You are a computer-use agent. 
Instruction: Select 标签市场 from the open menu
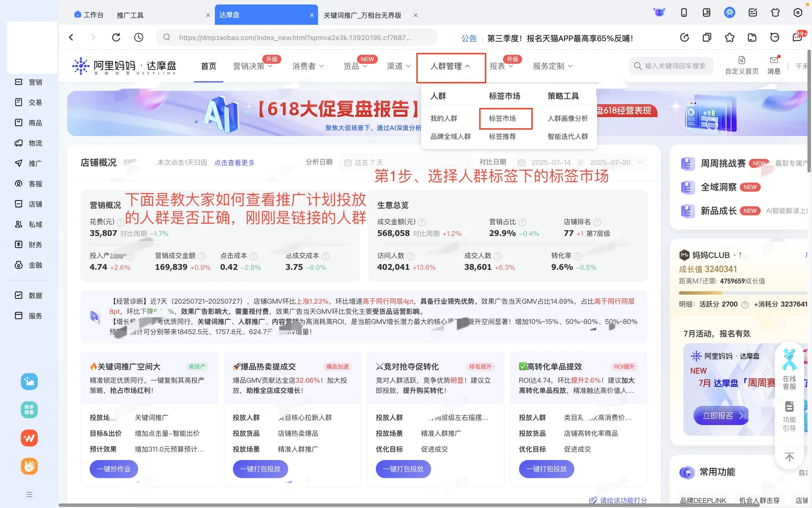point(506,119)
